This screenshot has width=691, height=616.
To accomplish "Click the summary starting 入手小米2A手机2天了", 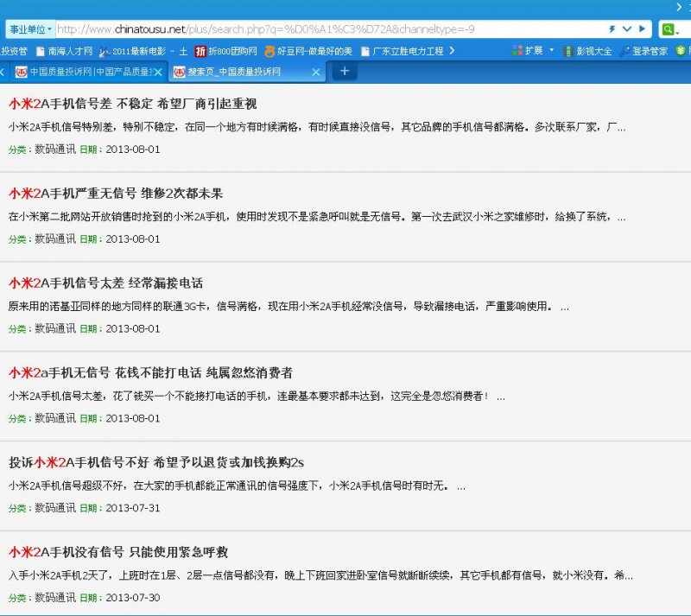I will [320, 575].
